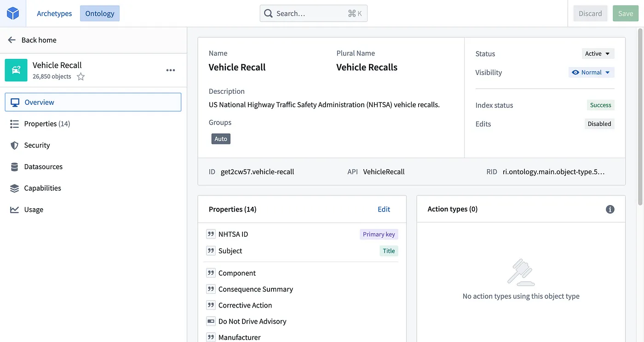644x342 pixels.
Task: Click the Auto group tag
Action: point(221,139)
